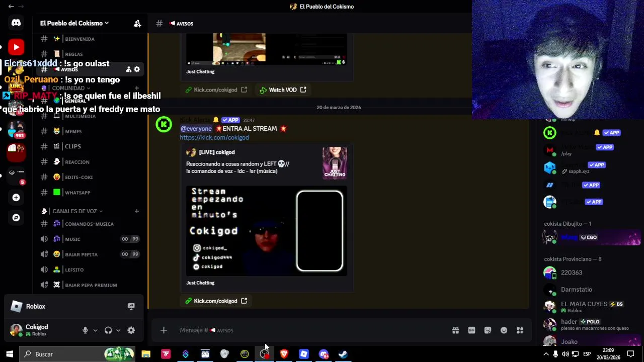Click the Windows Buscar search box
This screenshot has width=644, height=362.
point(78,354)
